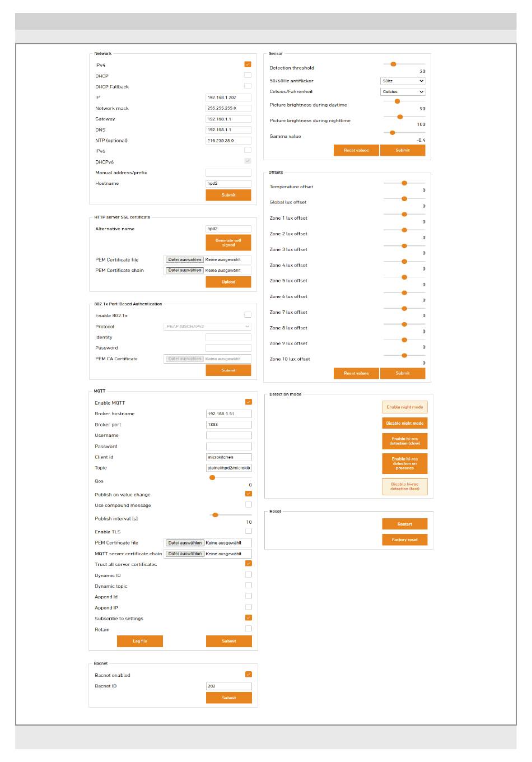Click the MQTT Qos slider handle

pyautogui.click(x=212, y=477)
